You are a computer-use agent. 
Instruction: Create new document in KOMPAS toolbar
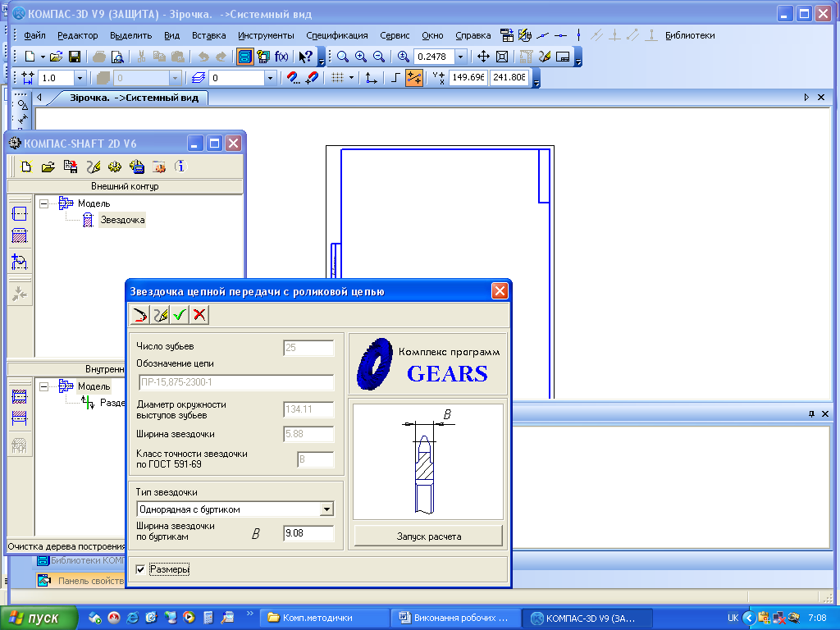(x=30, y=57)
